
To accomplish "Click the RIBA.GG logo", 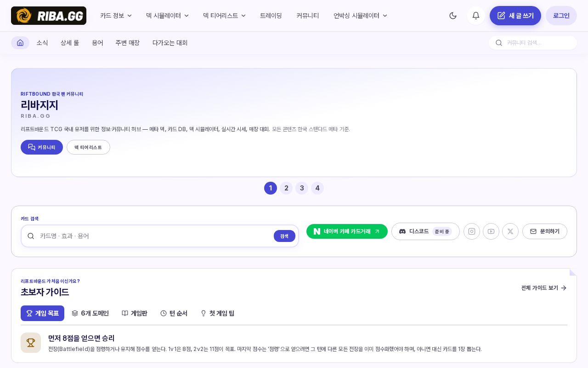I will (49, 16).
